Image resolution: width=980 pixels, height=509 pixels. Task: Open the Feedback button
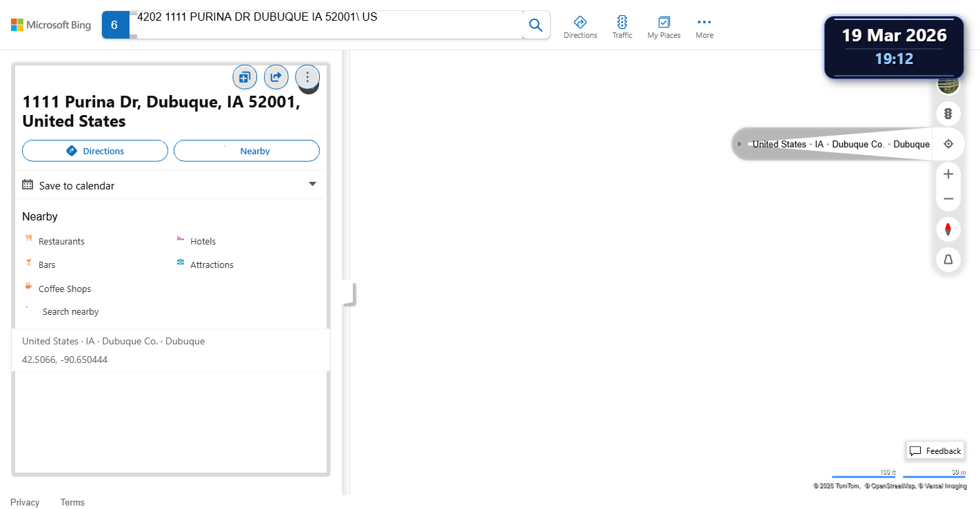[x=935, y=451]
